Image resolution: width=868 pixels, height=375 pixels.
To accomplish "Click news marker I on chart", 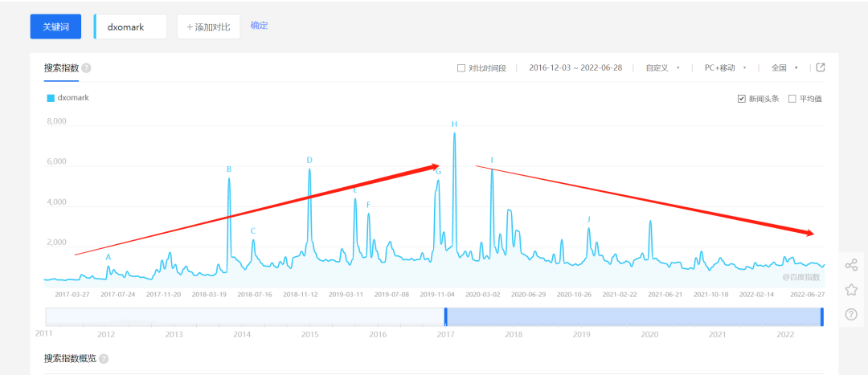I will 492,161.
